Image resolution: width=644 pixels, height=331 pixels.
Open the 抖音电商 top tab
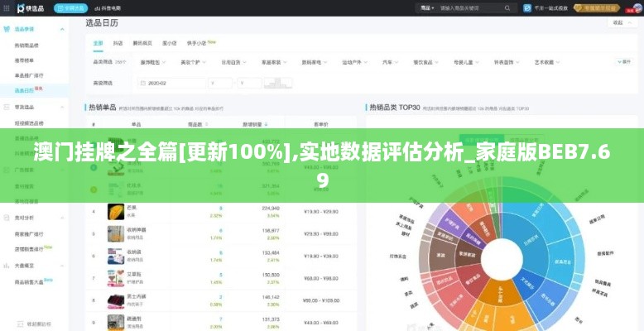click(107, 7)
